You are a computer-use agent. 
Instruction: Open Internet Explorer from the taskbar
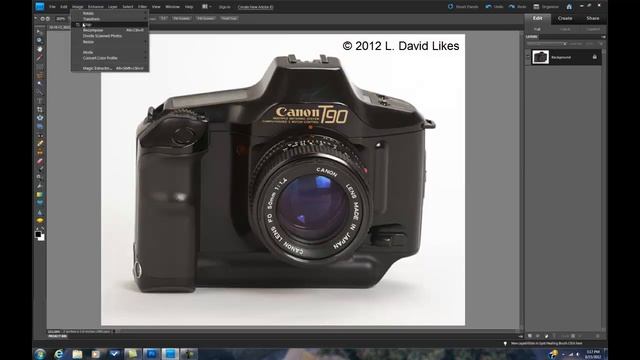(x=59, y=354)
